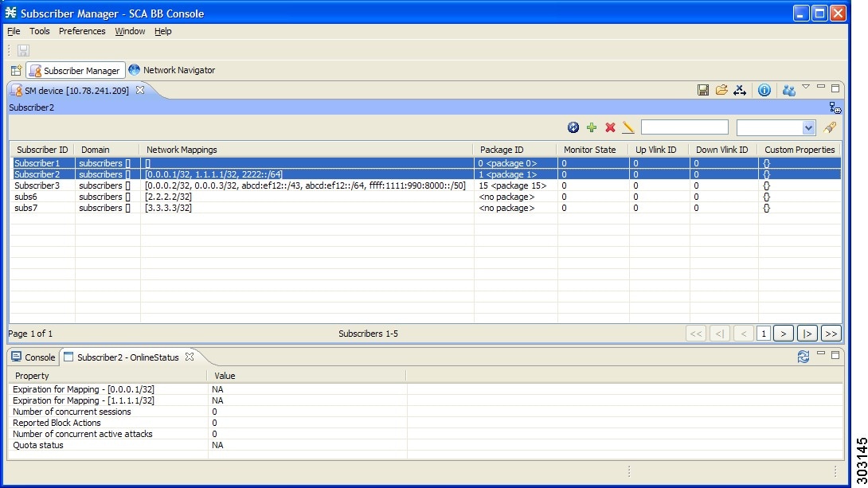Screen dimensions: 868x488
Task: Jump to the last subscribers page
Action: coord(831,333)
